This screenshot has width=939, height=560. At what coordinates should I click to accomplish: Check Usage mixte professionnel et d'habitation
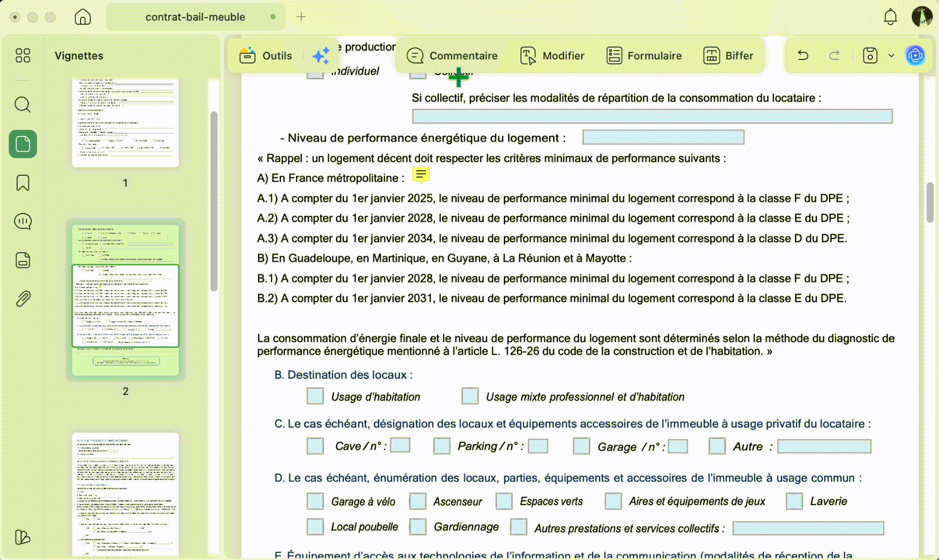(470, 396)
